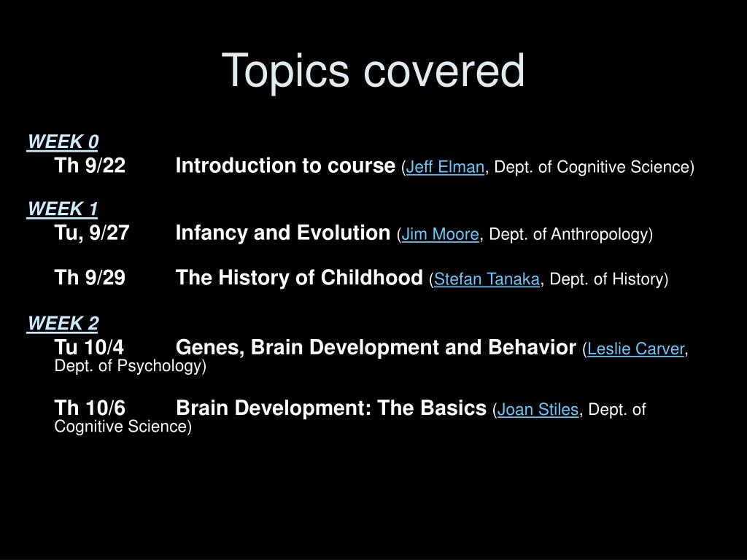
Task: Click the Tu, 9/27 date
Action: point(92,233)
